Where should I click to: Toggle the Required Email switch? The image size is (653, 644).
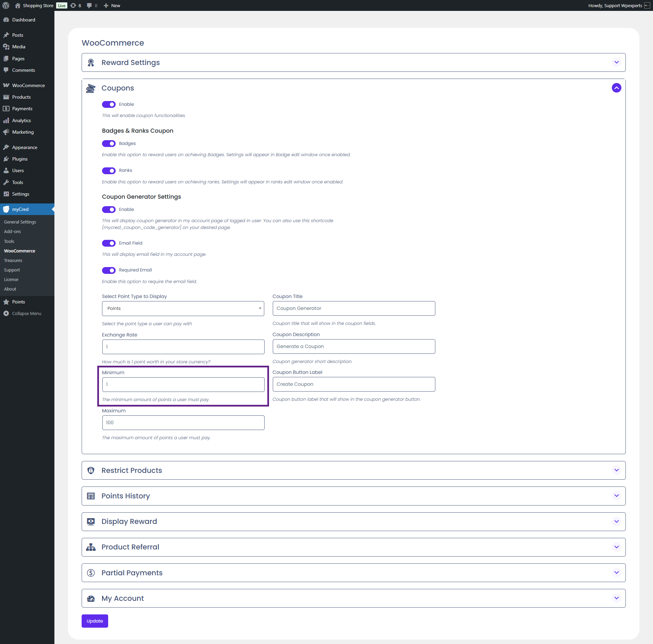click(109, 270)
